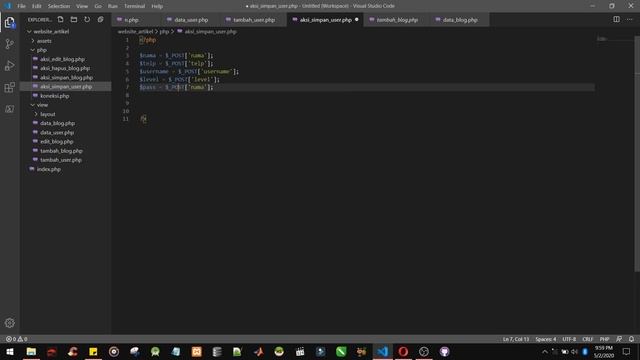Open the Terminal menu
Image resolution: width=640 pixels, height=360 pixels.
(x=134, y=6)
